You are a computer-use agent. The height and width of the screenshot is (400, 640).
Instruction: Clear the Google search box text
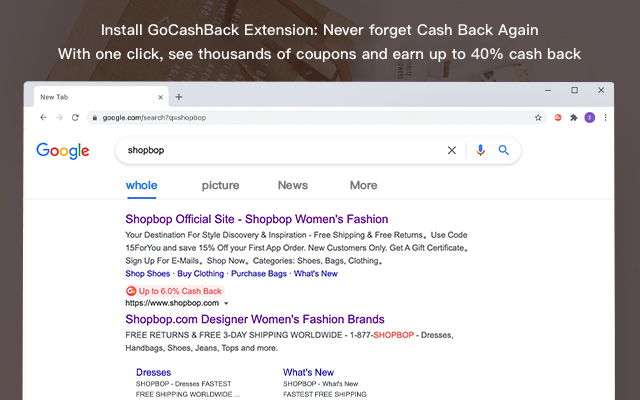point(451,150)
